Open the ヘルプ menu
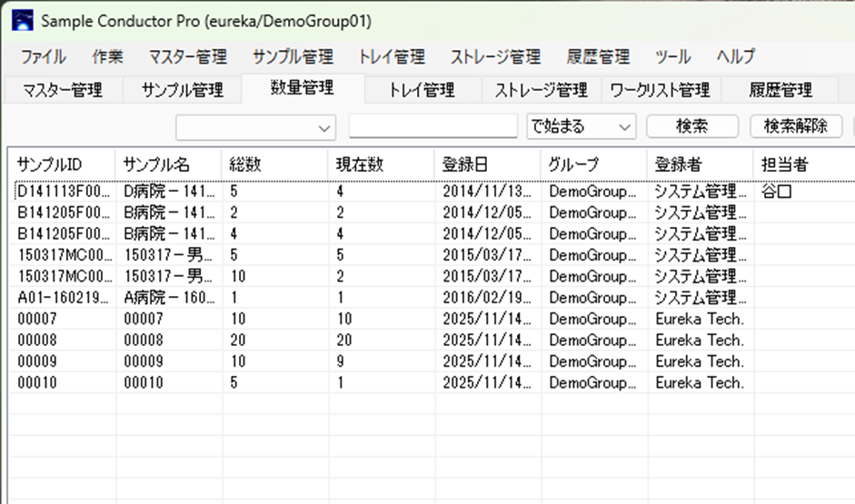Image resolution: width=855 pixels, height=504 pixels. click(x=735, y=56)
